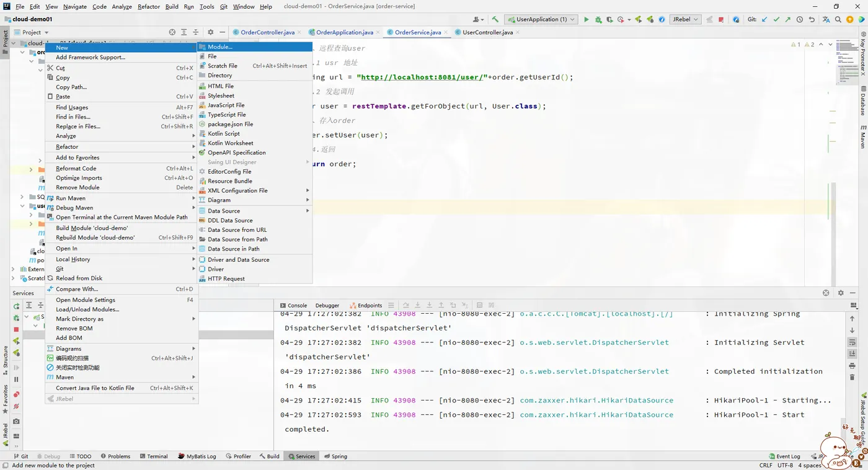Click the Build project hammer icon
The width and height of the screenshot is (868, 470).
click(495, 19)
